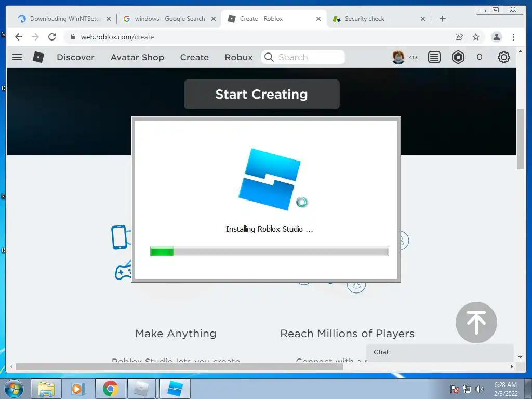Viewport: 532px width, 399px height.
Task: Click the Roblox Player taskbar icon
Action: tap(141, 389)
